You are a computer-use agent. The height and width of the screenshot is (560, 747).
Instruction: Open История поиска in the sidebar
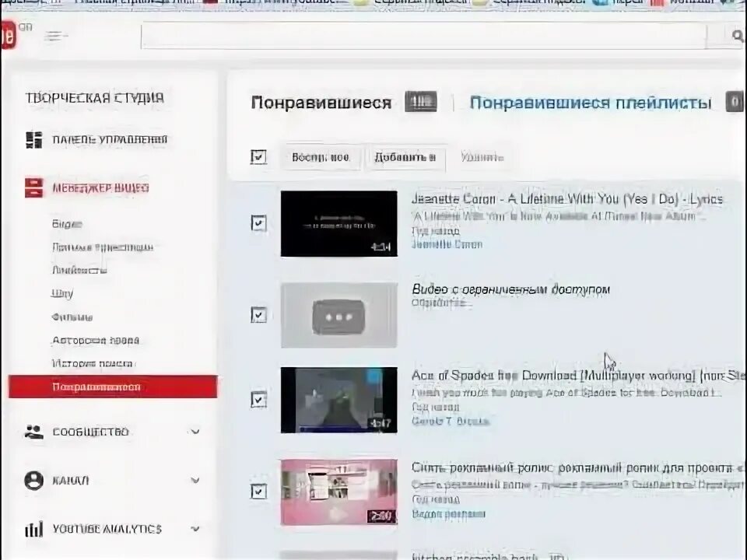93,363
